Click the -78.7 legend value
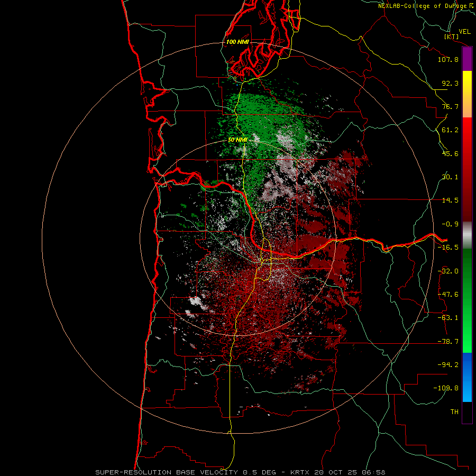This screenshot has width=476, height=476. 448,342
